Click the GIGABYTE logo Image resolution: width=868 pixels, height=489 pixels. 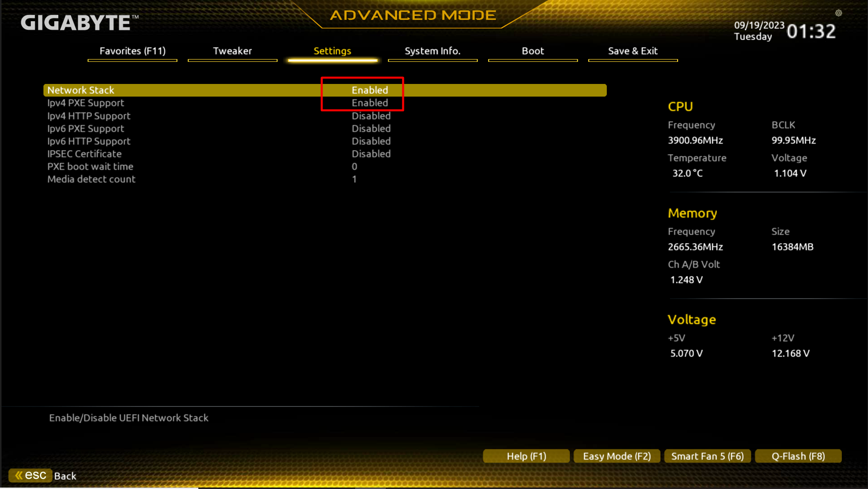[x=79, y=23]
